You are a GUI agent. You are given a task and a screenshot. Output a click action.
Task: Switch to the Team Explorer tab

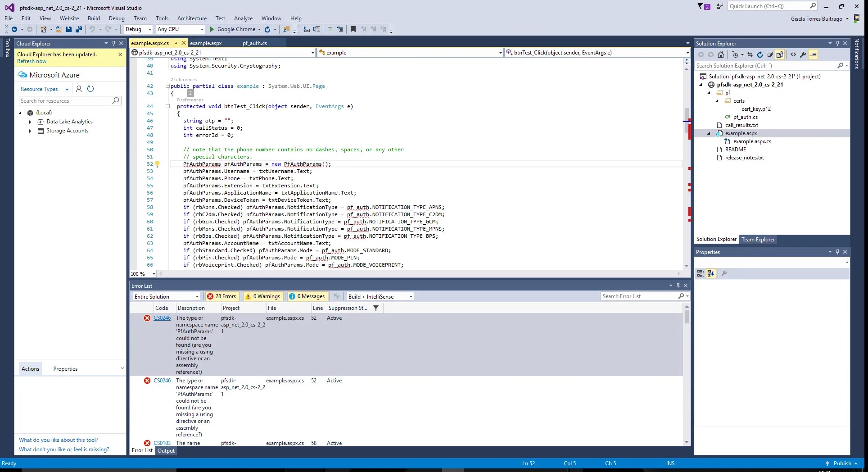click(758, 240)
